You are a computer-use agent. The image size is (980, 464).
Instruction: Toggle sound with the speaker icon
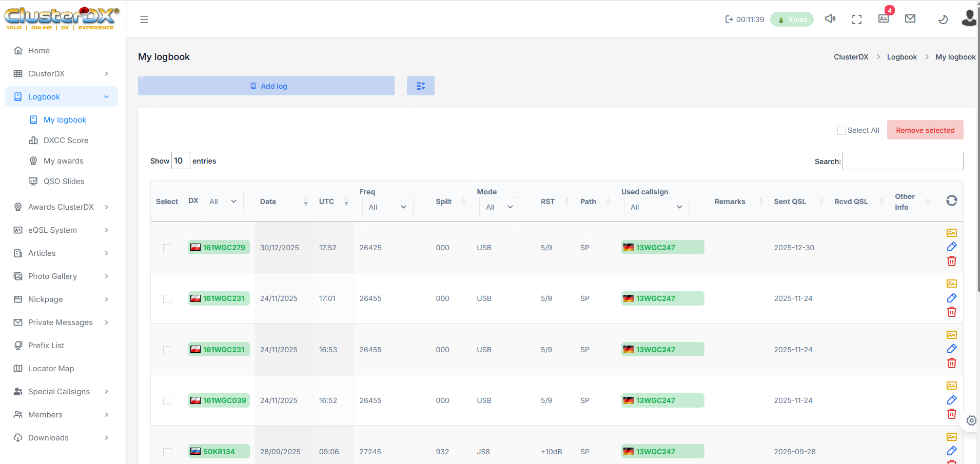tap(830, 19)
